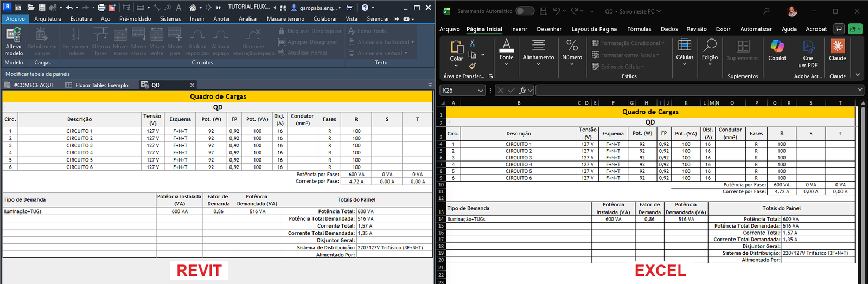Click the Revit undo arrow
Image resolution: width=868 pixels, height=284 pixels.
(x=69, y=8)
